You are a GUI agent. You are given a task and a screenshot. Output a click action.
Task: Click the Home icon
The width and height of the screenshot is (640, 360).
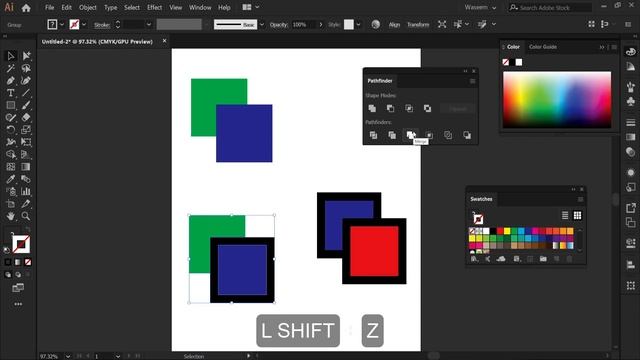click(x=26, y=8)
